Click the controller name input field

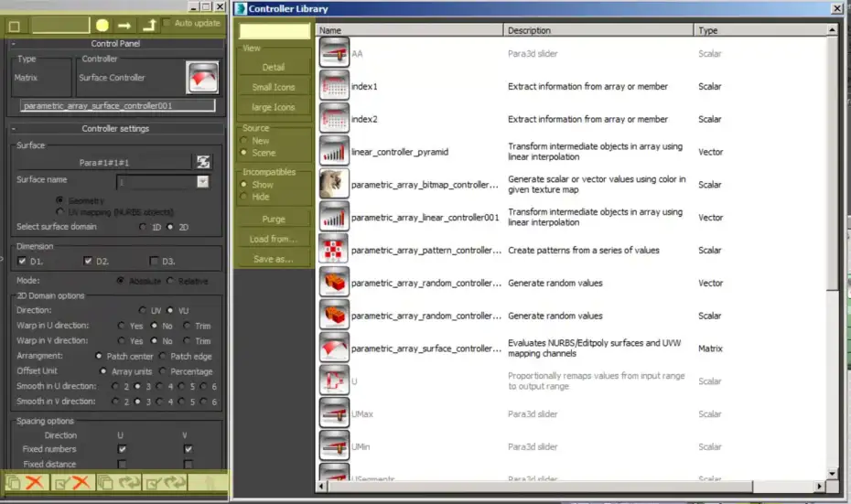[118, 106]
